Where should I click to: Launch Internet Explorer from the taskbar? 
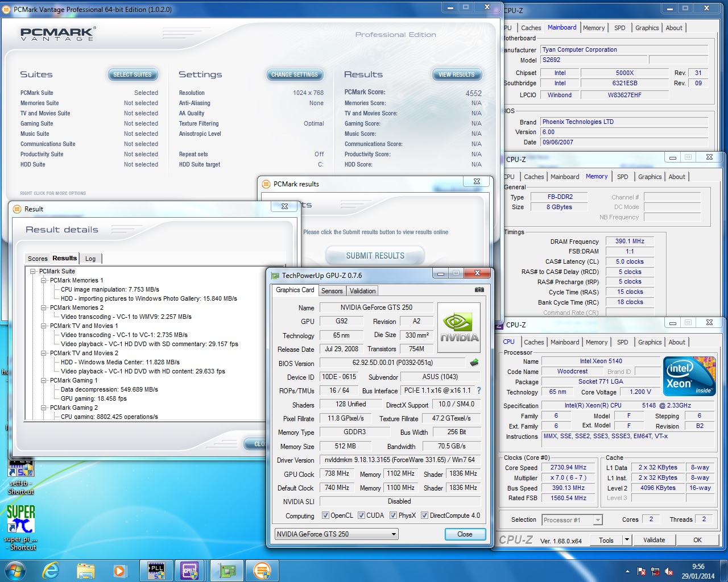coord(51,570)
